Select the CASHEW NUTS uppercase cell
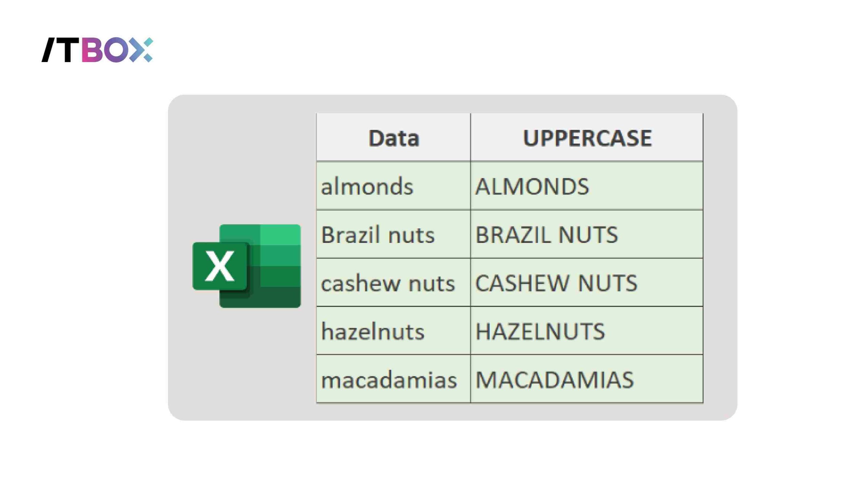This screenshot has width=868, height=488. point(587,283)
